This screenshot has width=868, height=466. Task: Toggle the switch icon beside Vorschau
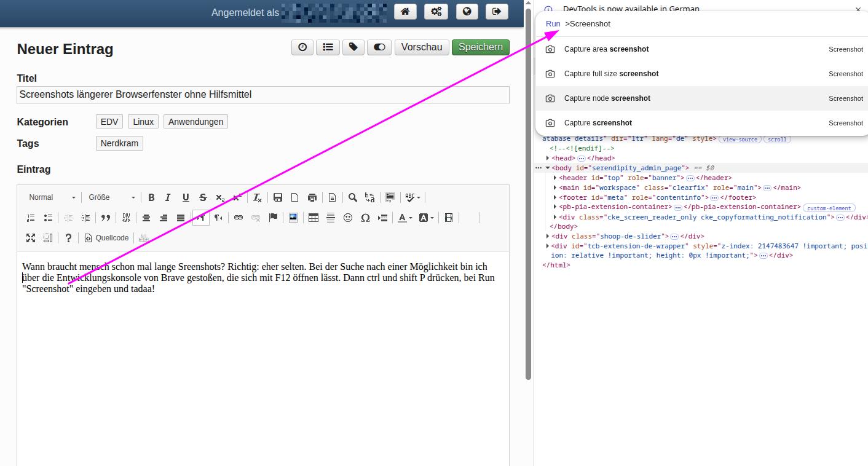click(x=379, y=47)
